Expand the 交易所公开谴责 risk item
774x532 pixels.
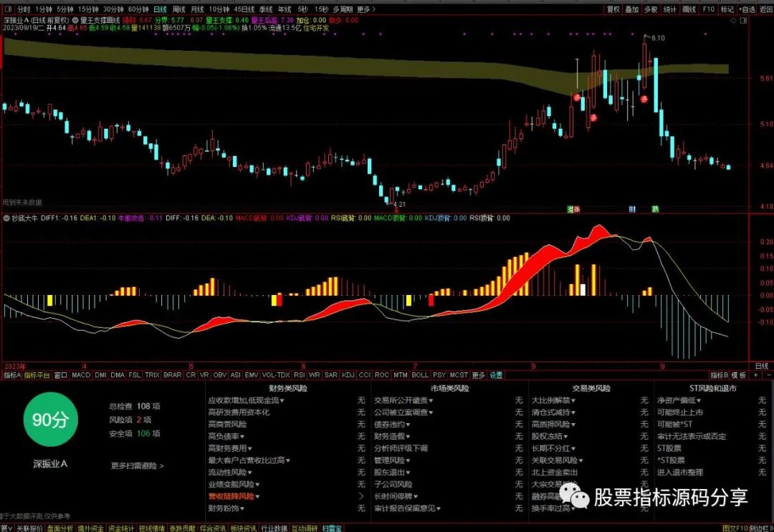(x=403, y=400)
